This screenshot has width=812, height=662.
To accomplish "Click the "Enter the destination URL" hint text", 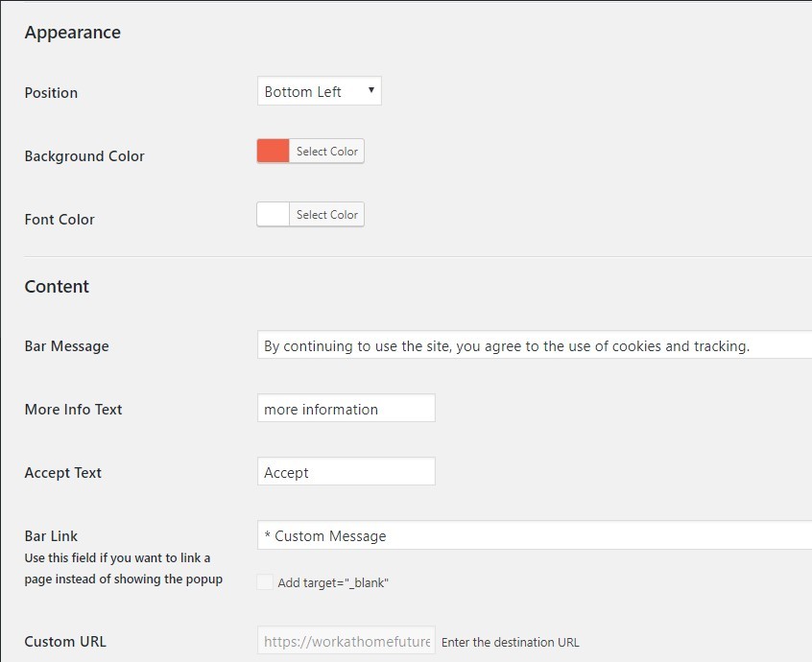I will [509, 642].
